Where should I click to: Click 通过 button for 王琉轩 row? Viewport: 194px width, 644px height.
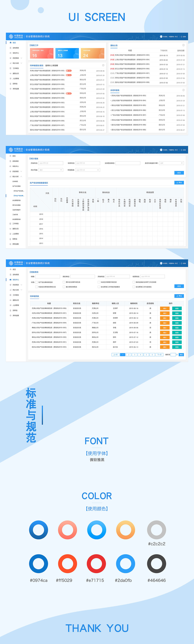[x=165, y=309]
